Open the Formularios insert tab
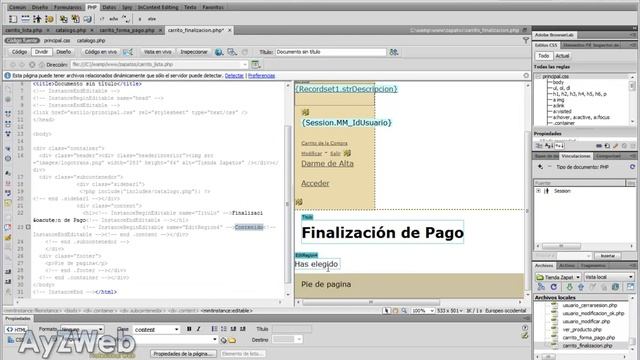 coord(67,7)
